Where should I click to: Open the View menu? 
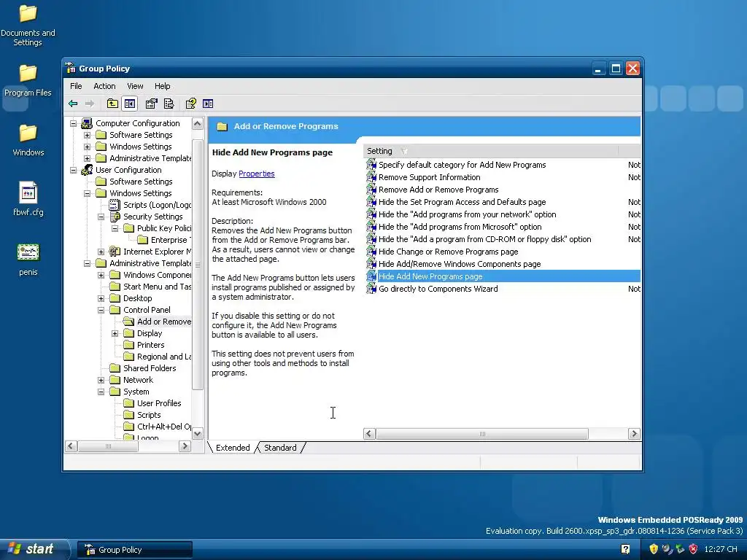[135, 86]
